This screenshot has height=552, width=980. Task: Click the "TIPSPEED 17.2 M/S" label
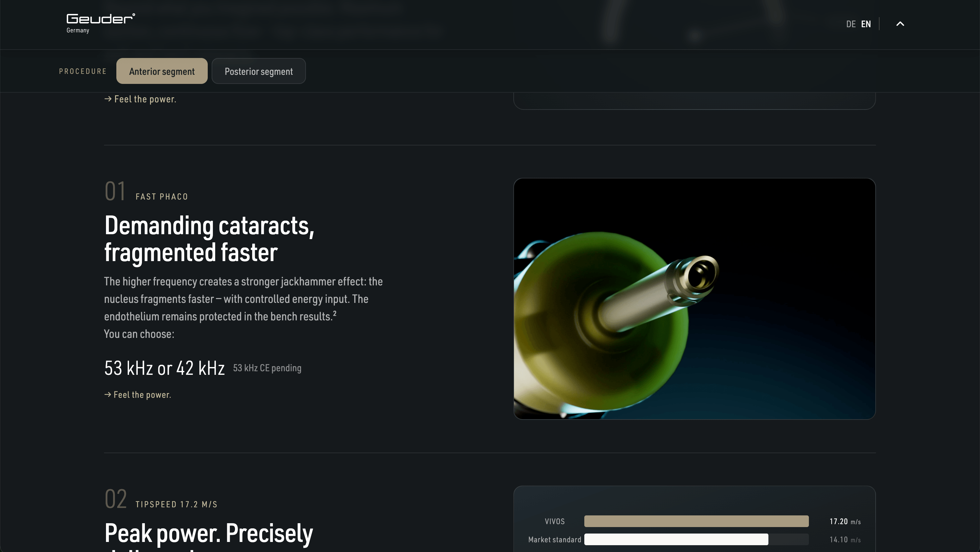tap(176, 504)
